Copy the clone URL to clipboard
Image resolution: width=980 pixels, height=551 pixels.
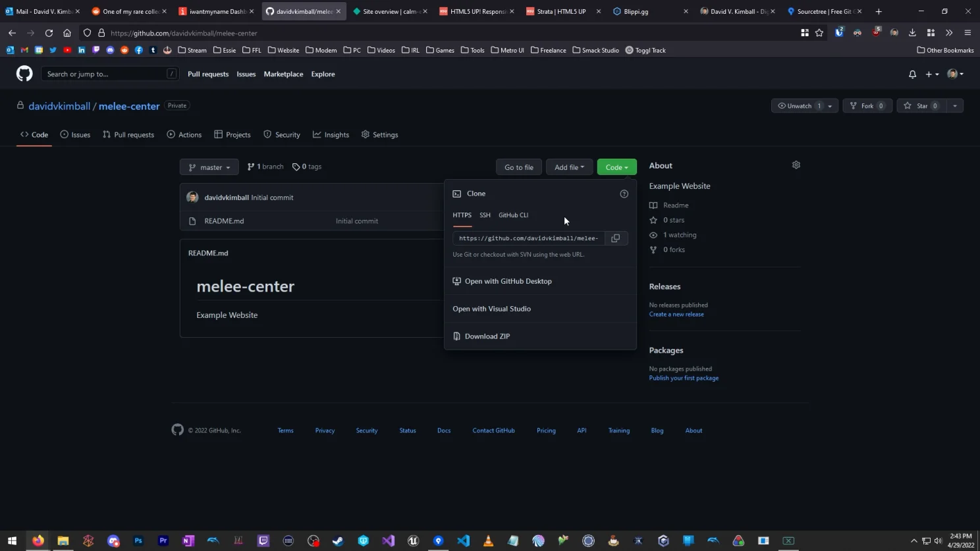tap(614, 238)
